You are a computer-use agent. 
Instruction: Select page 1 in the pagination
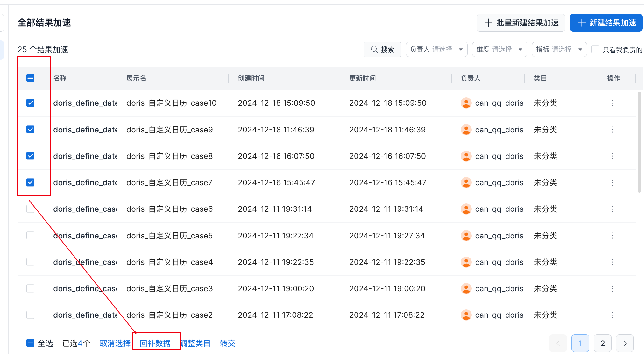(x=580, y=343)
